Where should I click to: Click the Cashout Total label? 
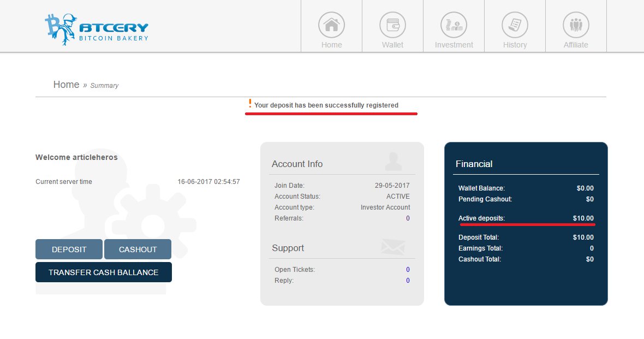point(480,259)
